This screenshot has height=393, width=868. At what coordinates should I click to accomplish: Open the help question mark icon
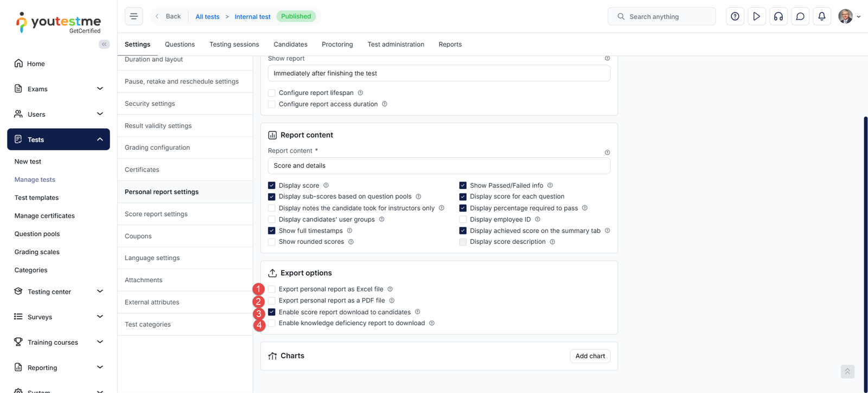[x=735, y=16]
